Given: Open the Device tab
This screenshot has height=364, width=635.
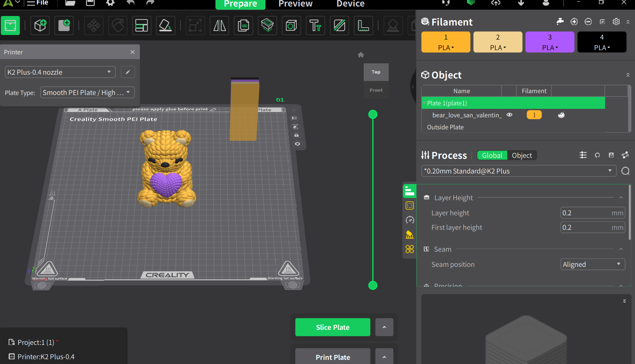Looking at the screenshot, I should (x=350, y=4).
